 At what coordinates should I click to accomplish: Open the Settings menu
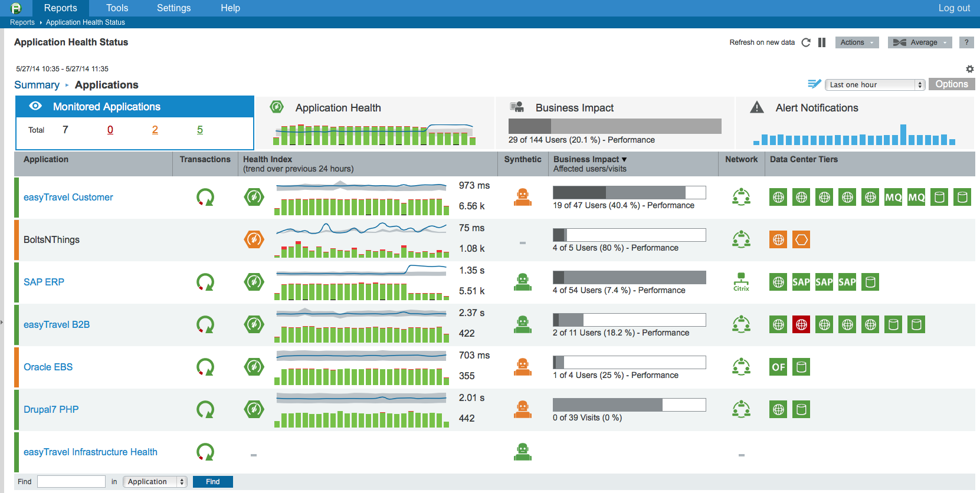(x=174, y=8)
